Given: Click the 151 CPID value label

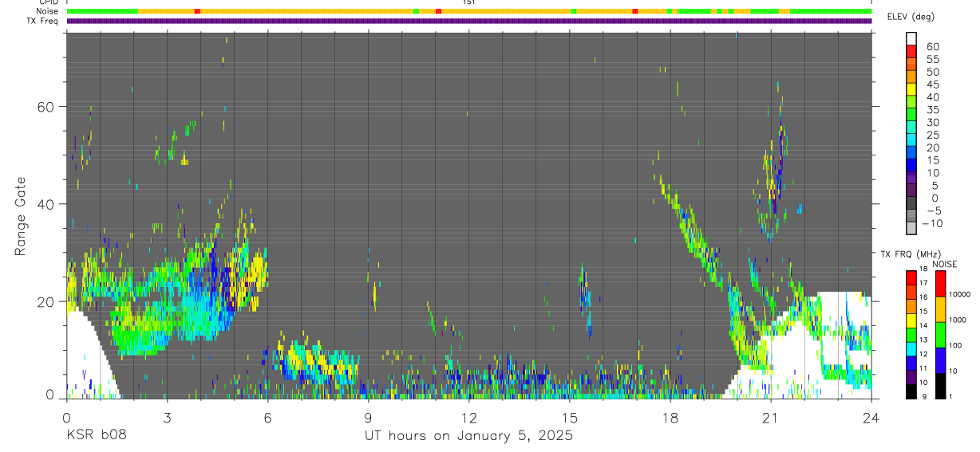Looking at the screenshot, I should [469, 2].
